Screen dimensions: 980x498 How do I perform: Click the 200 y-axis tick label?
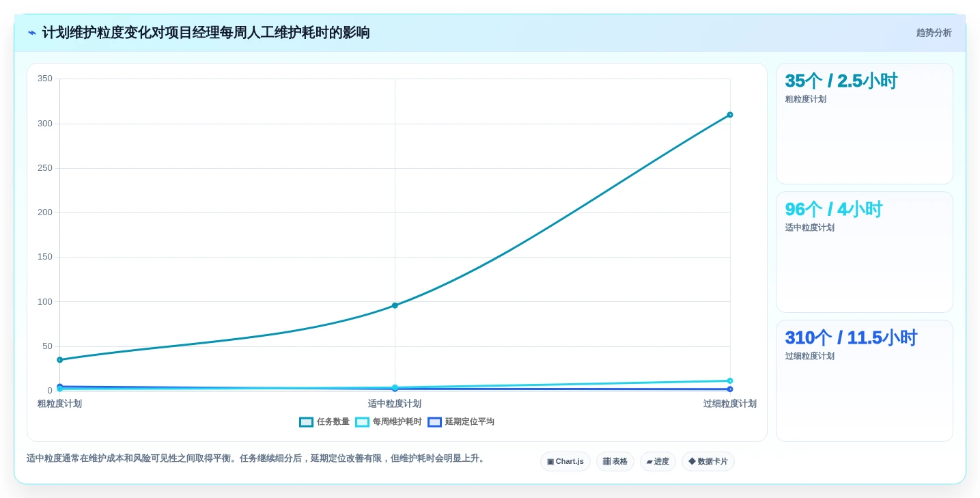point(45,212)
